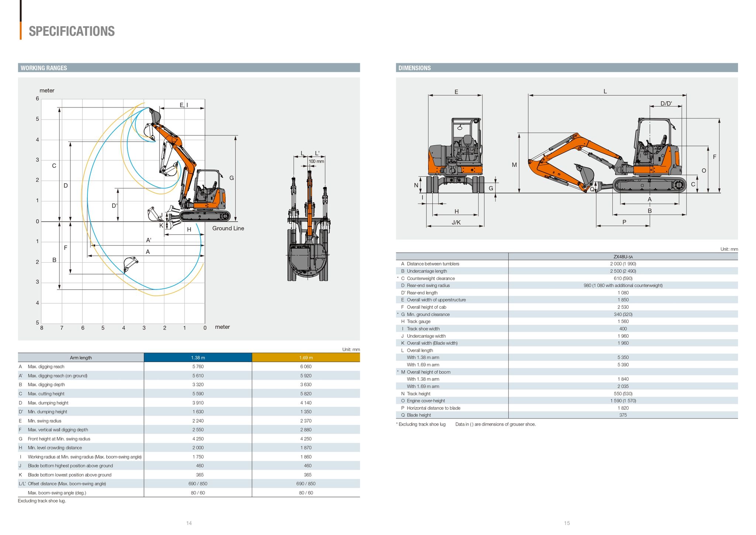Click the Unit: mm note above the Dimensions table

coord(729,249)
